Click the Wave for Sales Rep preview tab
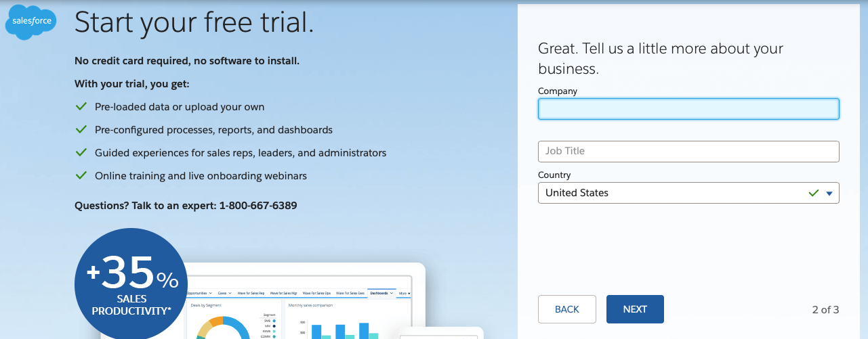This screenshot has width=868, height=339. point(251,293)
